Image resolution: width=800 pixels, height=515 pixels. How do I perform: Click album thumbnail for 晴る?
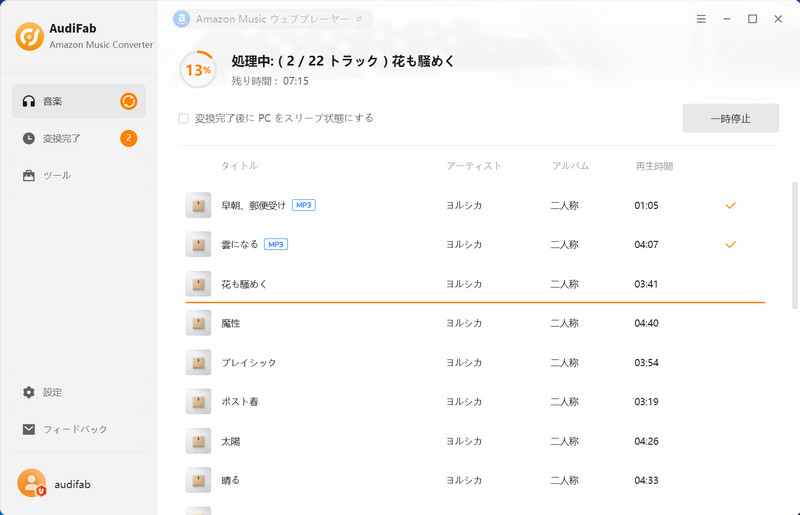point(198,480)
